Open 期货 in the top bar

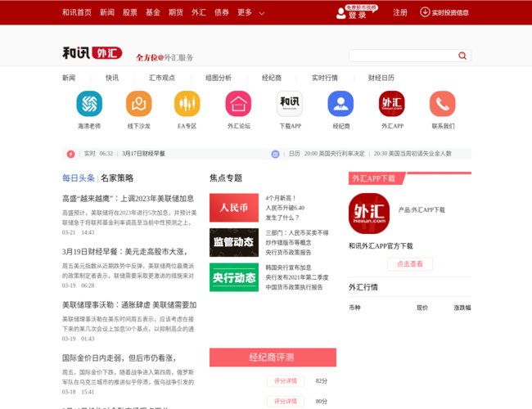pos(176,12)
